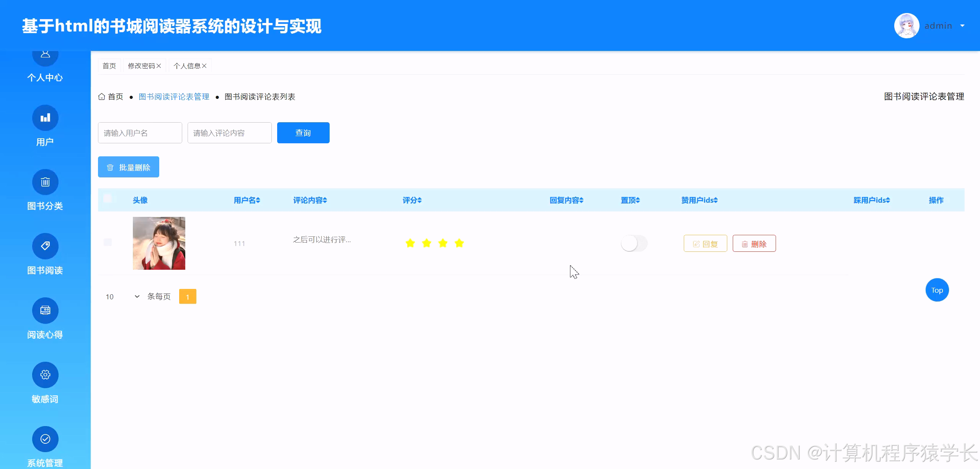Go to pagination page 1
The width and height of the screenshot is (980, 469).
click(188, 297)
